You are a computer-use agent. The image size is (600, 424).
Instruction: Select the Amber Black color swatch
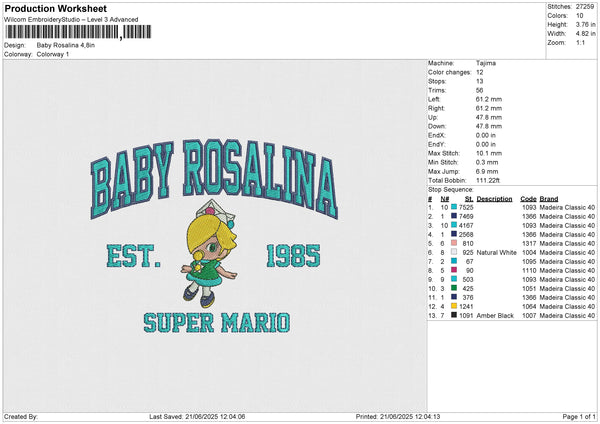pyautogui.click(x=454, y=315)
